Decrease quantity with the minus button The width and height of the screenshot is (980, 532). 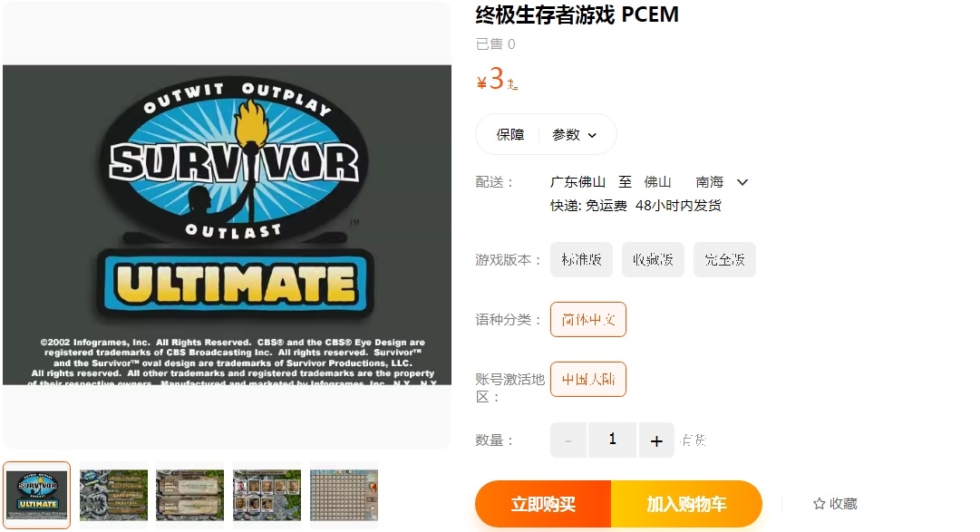coord(568,440)
